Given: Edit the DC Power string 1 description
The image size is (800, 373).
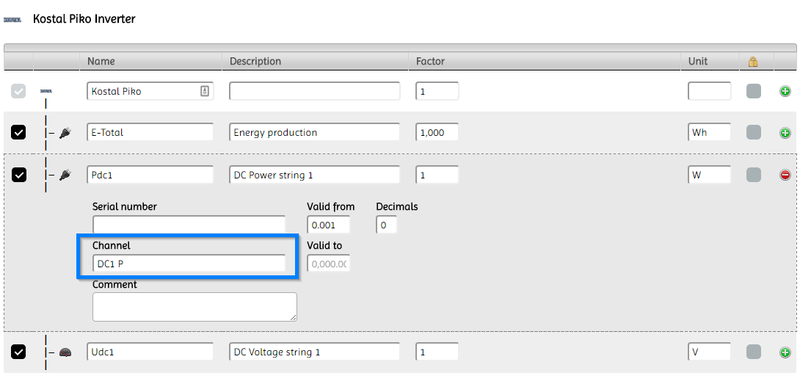Looking at the screenshot, I should point(315,175).
